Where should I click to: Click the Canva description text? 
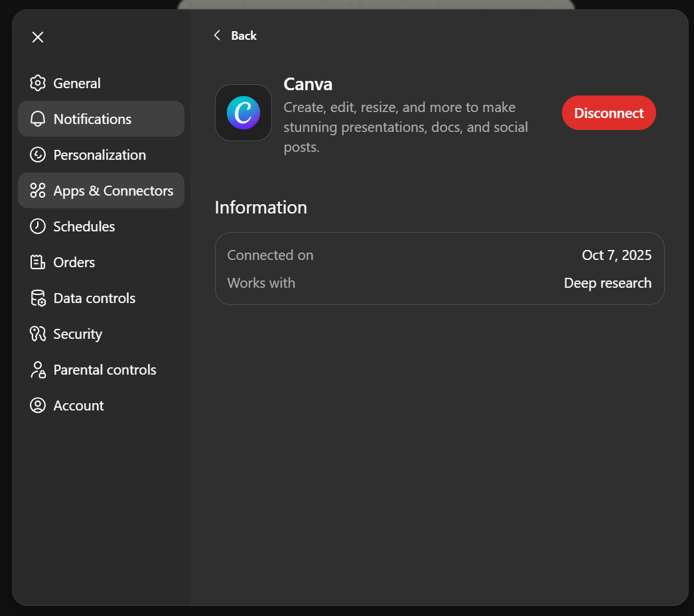tap(405, 127)
